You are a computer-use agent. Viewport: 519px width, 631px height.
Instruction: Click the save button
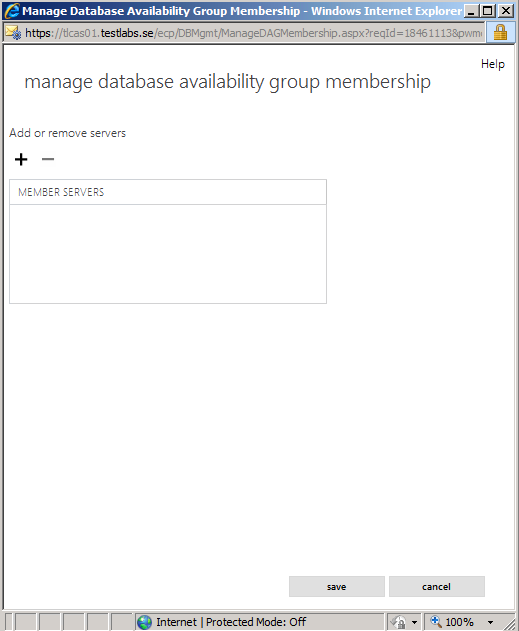coord(337,587)
